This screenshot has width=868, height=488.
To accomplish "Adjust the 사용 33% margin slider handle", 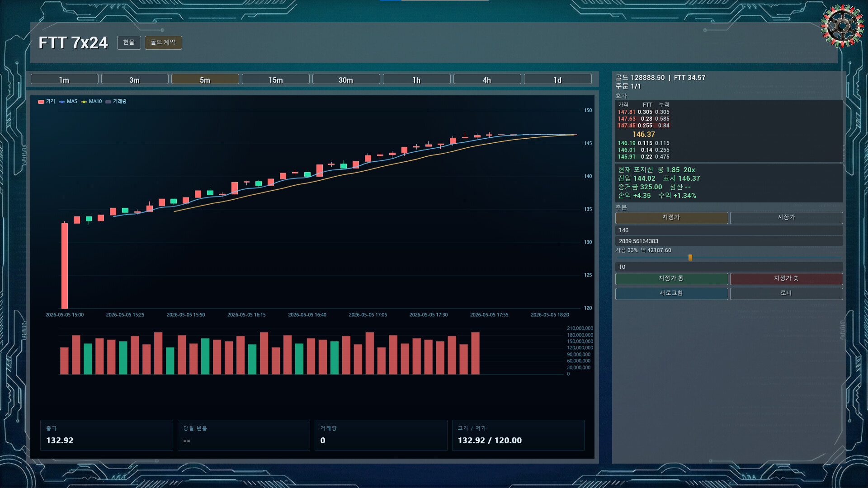I will point(690,258).
